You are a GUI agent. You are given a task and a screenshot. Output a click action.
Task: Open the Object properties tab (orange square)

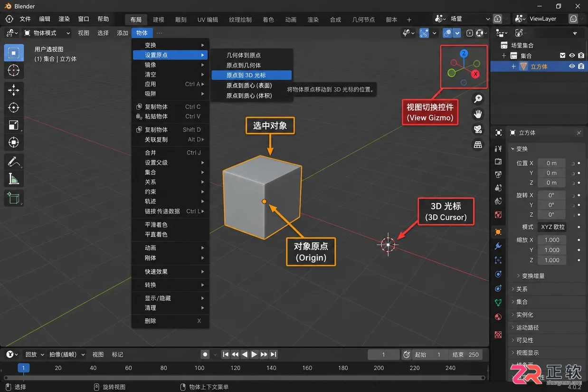498,232
